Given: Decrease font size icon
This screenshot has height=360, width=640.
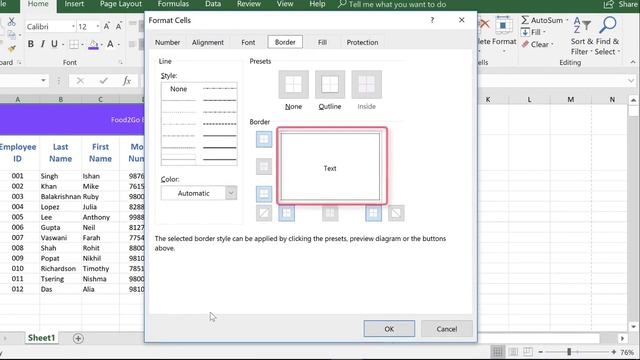Looking at the screenshot, I should tap(118, 27).
